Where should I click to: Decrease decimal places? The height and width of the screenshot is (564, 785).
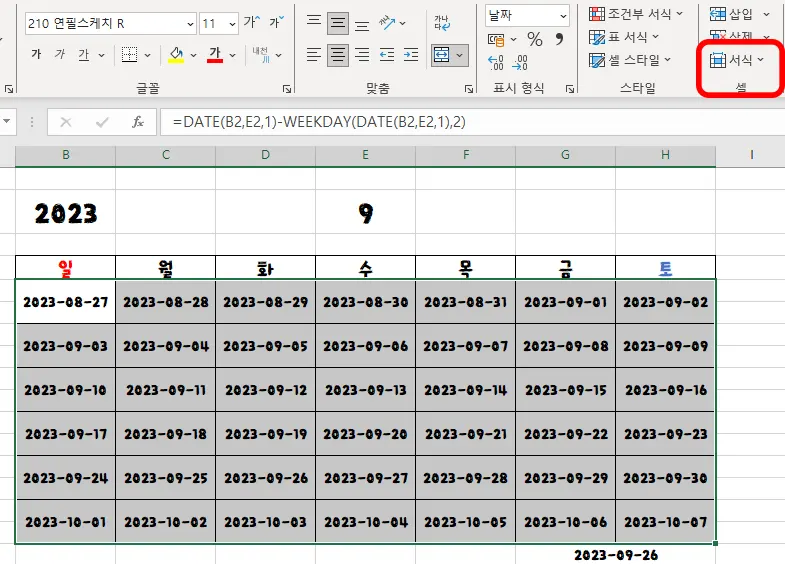520,63
